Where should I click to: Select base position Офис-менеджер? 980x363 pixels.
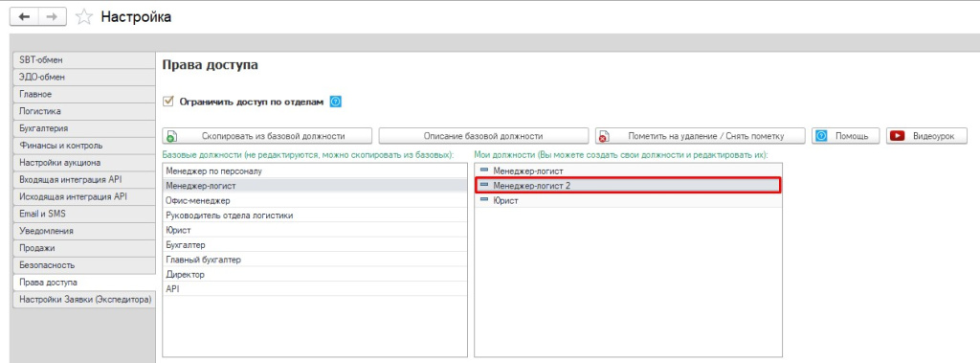click(314, 200)
